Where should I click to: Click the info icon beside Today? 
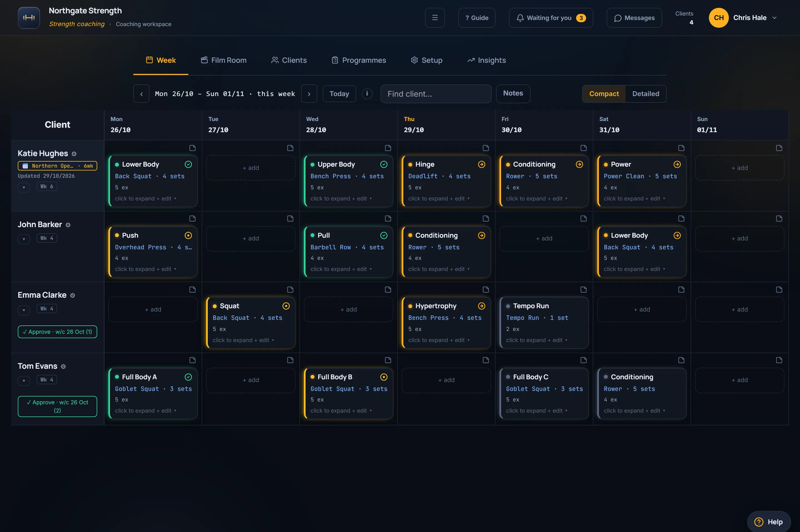click(367, 94)
